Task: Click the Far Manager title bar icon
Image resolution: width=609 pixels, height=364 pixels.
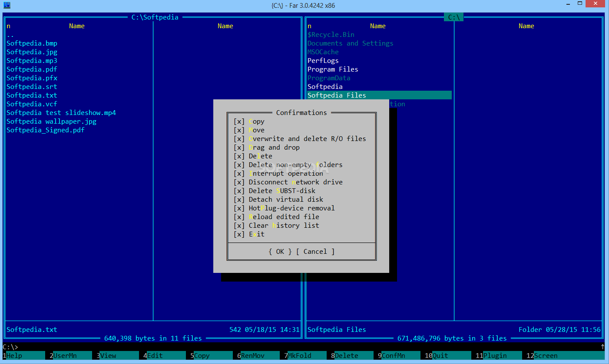Action: click(x=7, y=5)
